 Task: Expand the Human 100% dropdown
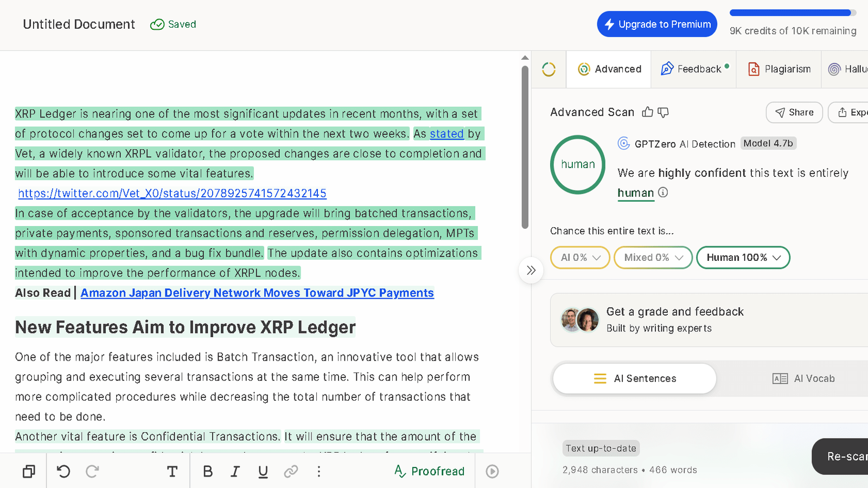pyautogui.click(x=743, y=258)
